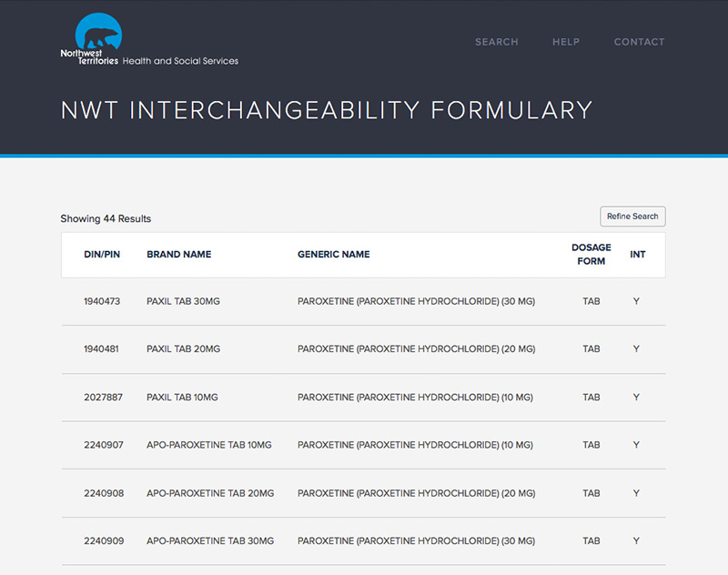Sort by the BRAND NAME column header
The height and width of the screenshot is (575, 728).
click(178, 255)
